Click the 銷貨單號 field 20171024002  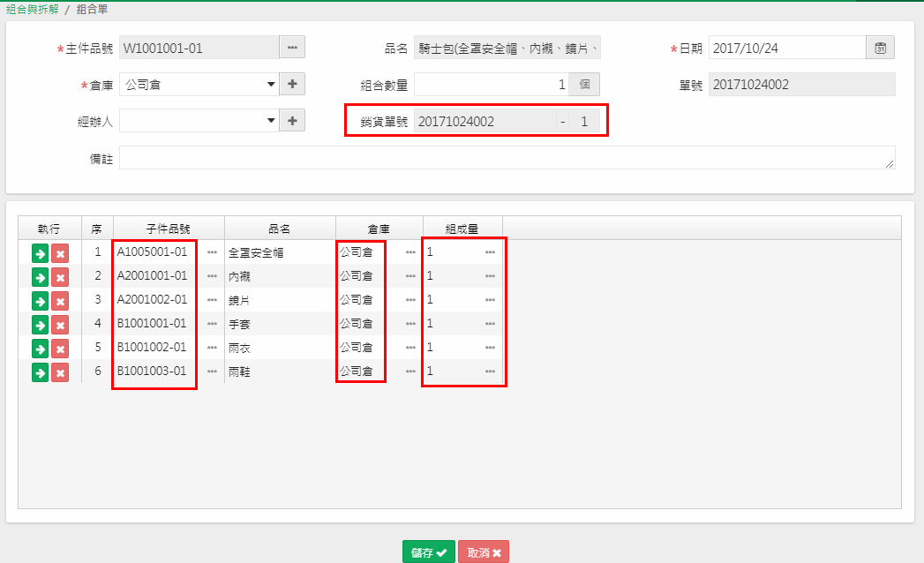click(485, 122)
